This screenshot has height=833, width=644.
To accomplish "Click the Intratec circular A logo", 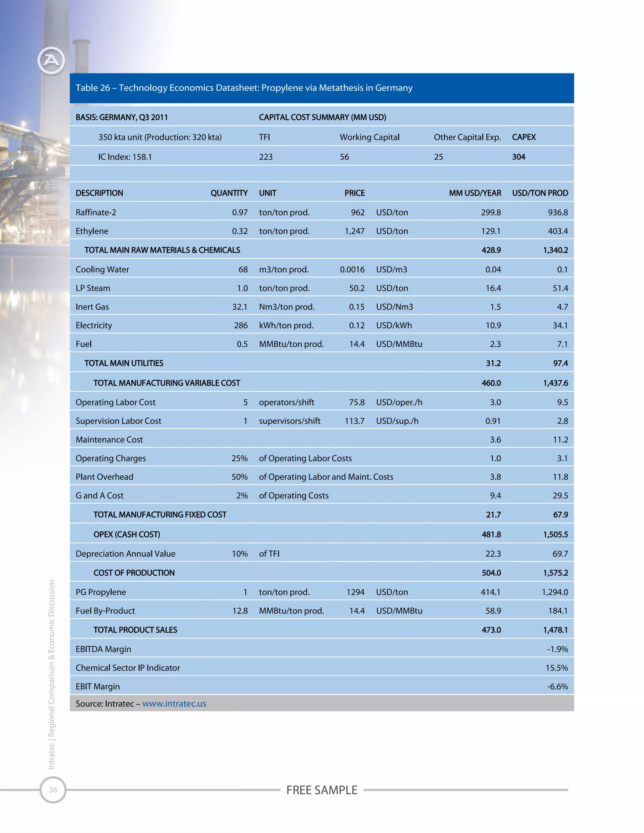I will [x=52, y=60].
